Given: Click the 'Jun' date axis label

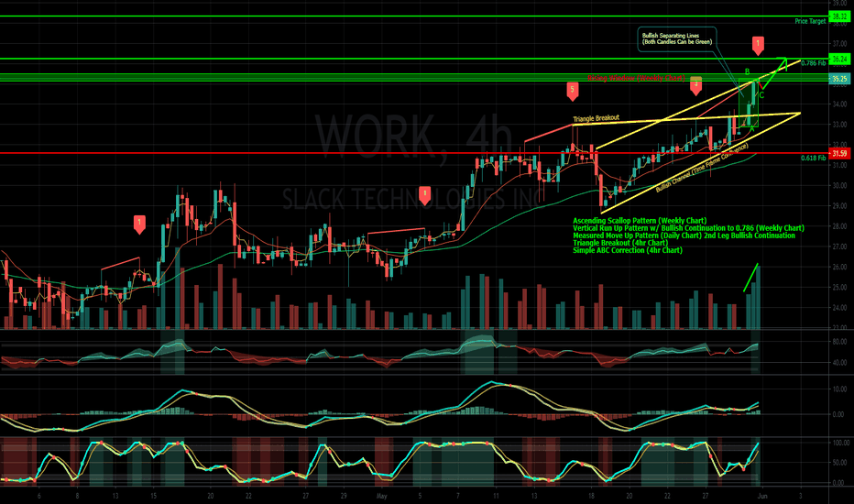Looking at the screenshot, I should 762,497.
